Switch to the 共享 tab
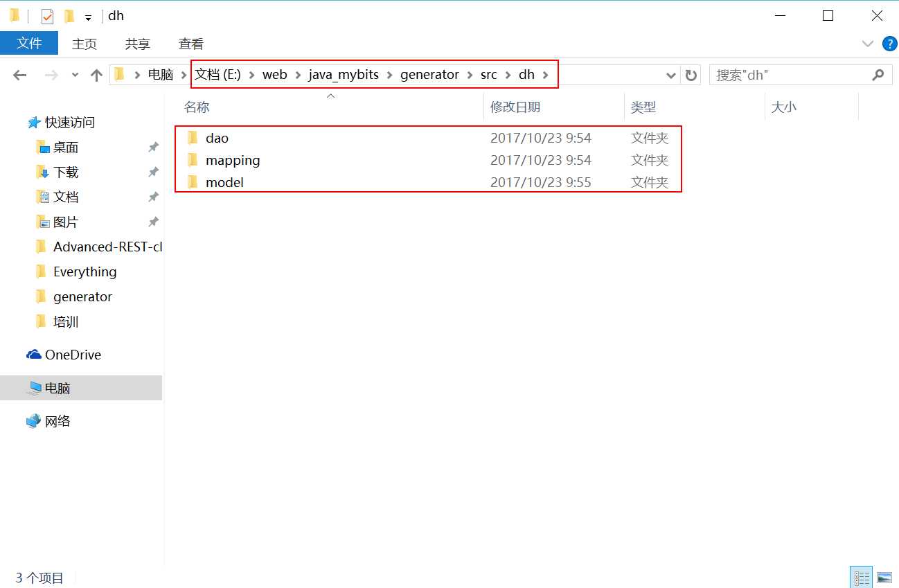 coord(137,44)
